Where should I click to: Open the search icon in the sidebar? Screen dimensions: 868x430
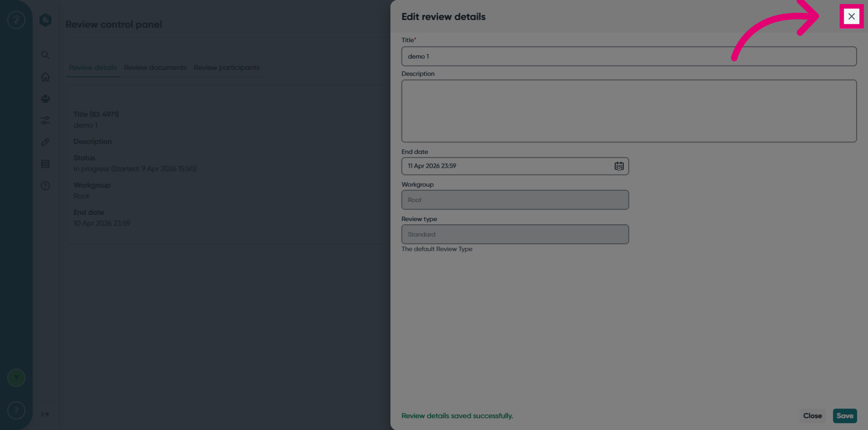[x=45, y=55]
